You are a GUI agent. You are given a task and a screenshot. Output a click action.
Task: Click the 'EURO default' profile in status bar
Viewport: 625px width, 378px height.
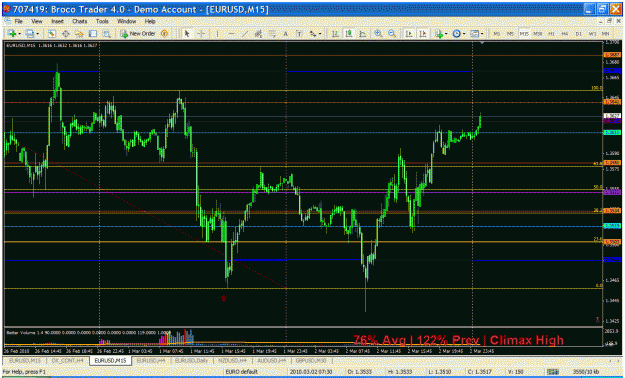pos(242,372)
